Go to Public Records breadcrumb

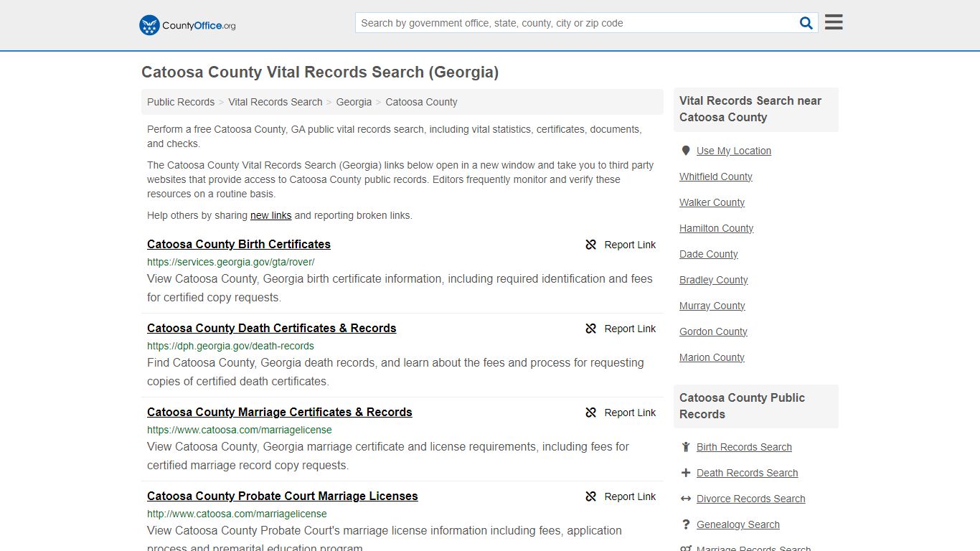181,102
